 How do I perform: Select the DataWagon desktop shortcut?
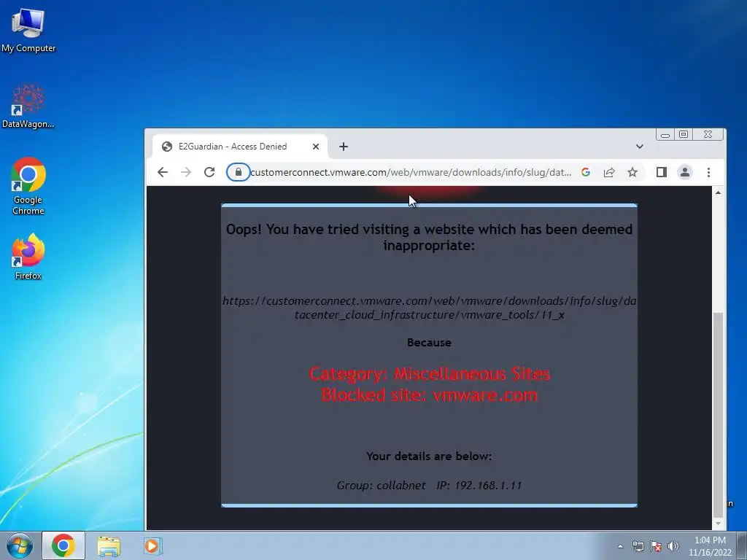coord(28,106)
